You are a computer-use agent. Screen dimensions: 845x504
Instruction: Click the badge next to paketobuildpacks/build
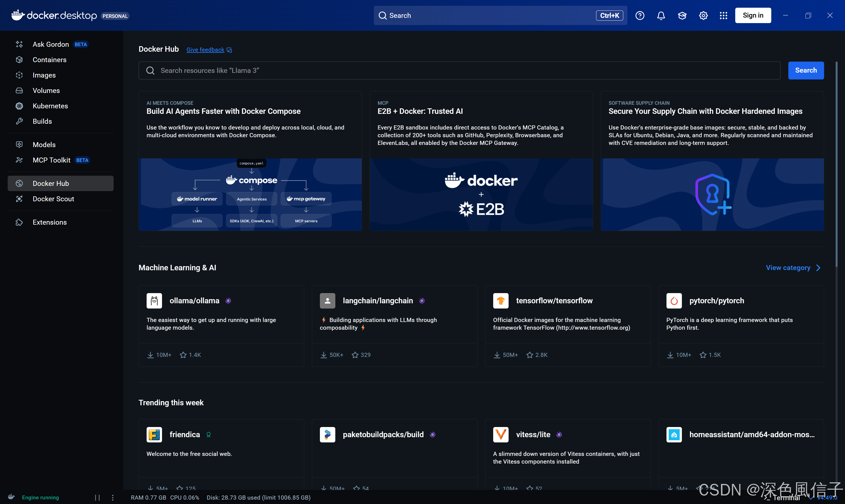click(432, 435)
